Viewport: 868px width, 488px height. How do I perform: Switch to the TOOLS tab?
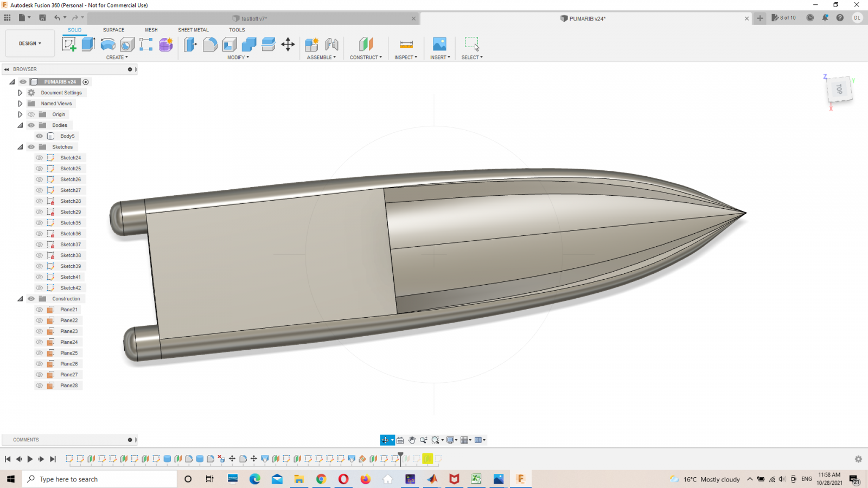point(237,30)
